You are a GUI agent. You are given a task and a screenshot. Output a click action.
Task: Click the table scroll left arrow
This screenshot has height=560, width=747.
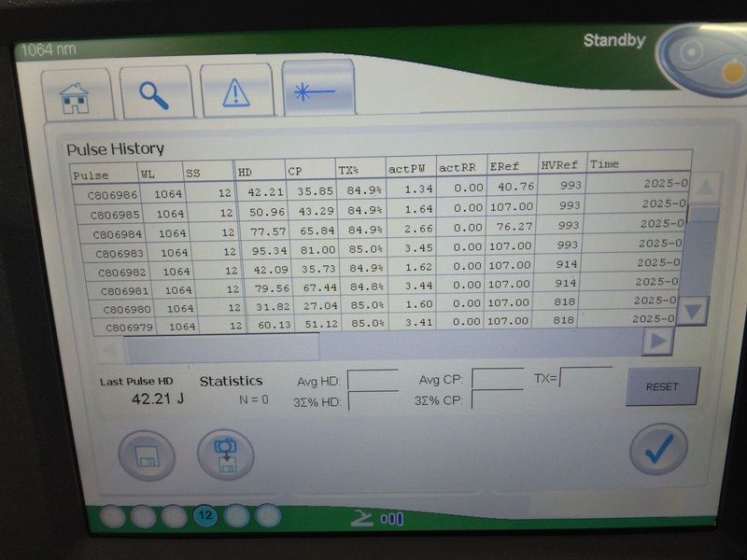[109, 351]
